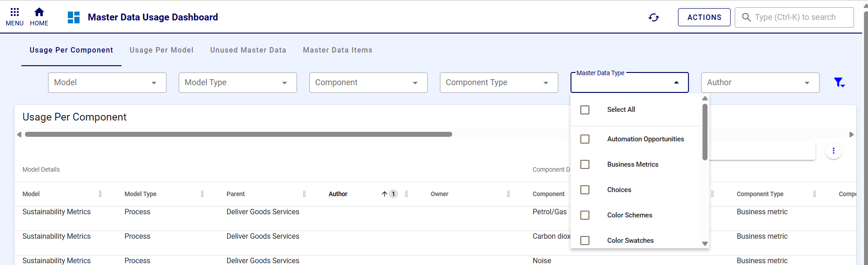Screen dimensions: 868x265
Task: Select the Choices checkbox option
Action: pos(585,190)
